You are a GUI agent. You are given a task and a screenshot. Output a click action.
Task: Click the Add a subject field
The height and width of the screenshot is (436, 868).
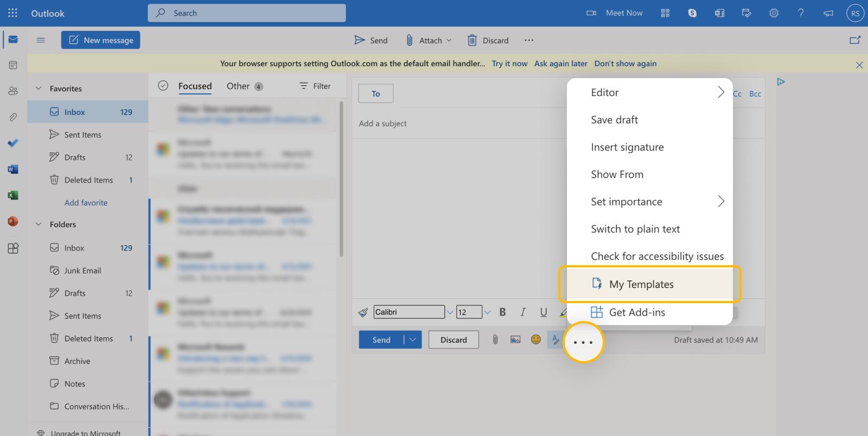tap(461, 124)
